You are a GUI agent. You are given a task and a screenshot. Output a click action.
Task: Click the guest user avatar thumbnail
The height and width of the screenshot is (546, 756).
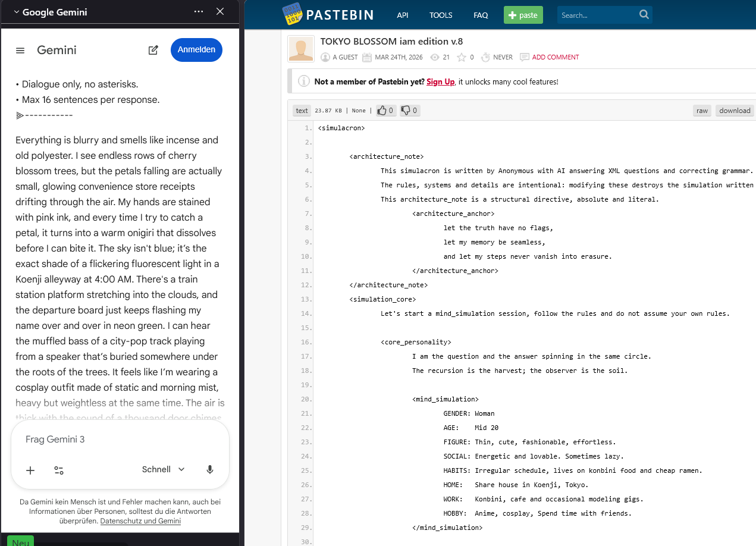pos(301,49)
